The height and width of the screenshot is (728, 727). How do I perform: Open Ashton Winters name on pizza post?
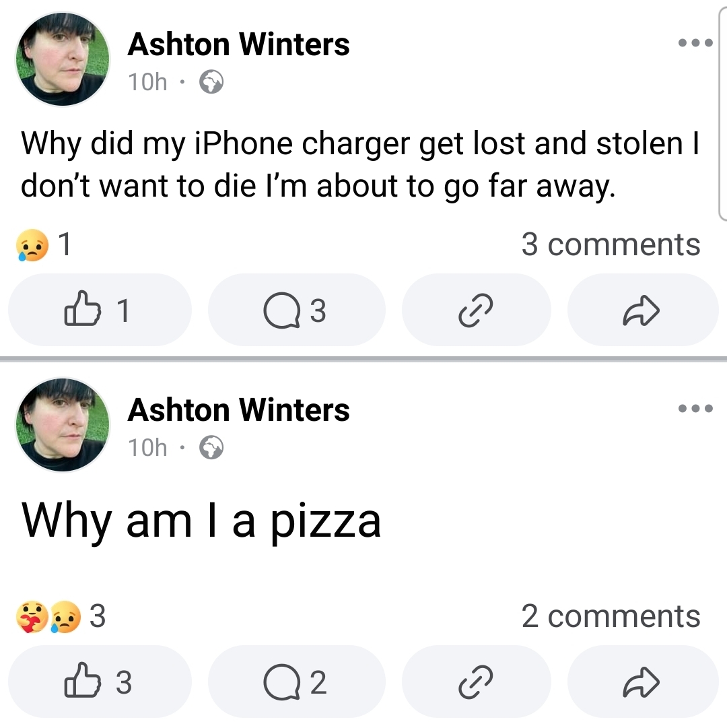(x=238, y=410)
